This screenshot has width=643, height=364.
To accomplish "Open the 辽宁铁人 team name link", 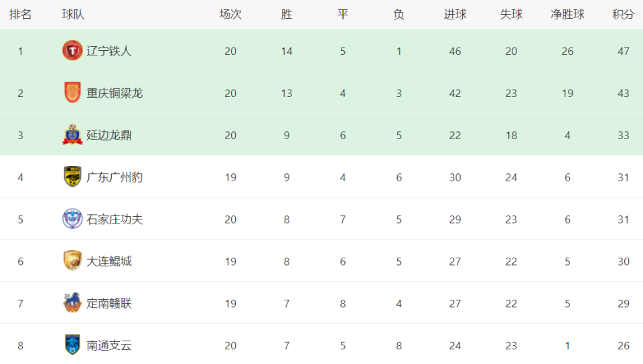I will click(x=109, y=51).
